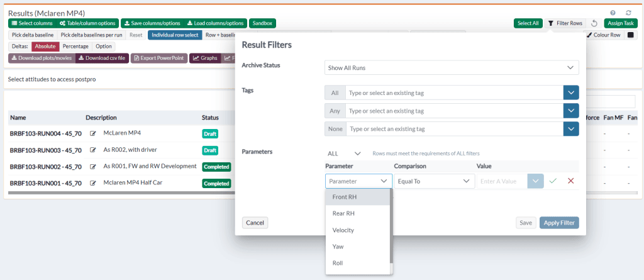Open the Parameter select dropdown

(x=358, y=181)
